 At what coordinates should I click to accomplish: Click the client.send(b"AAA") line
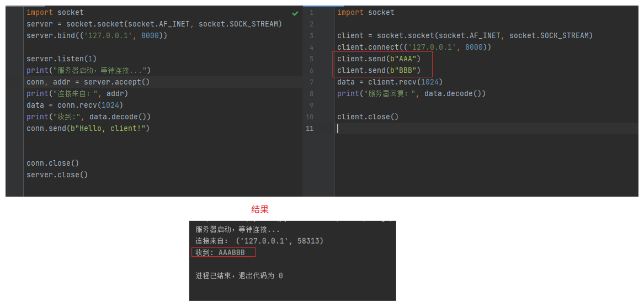[379, 59]
